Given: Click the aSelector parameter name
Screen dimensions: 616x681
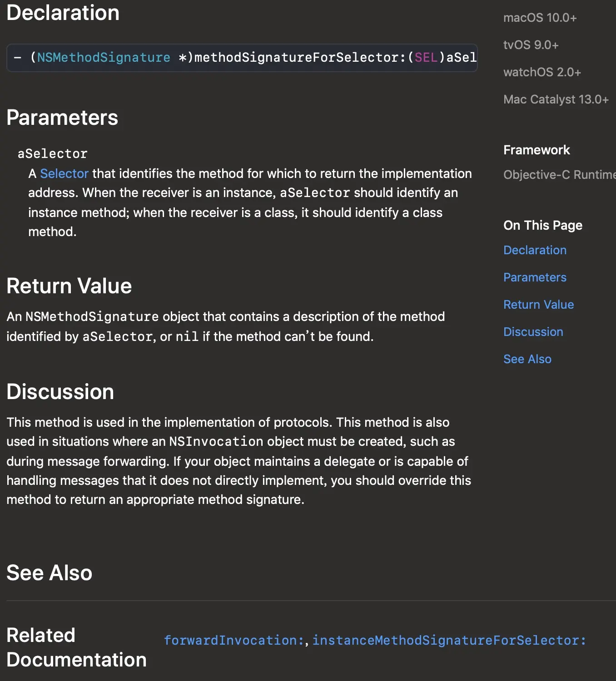Looking at the screenshot, I should [x=52, y=154].
